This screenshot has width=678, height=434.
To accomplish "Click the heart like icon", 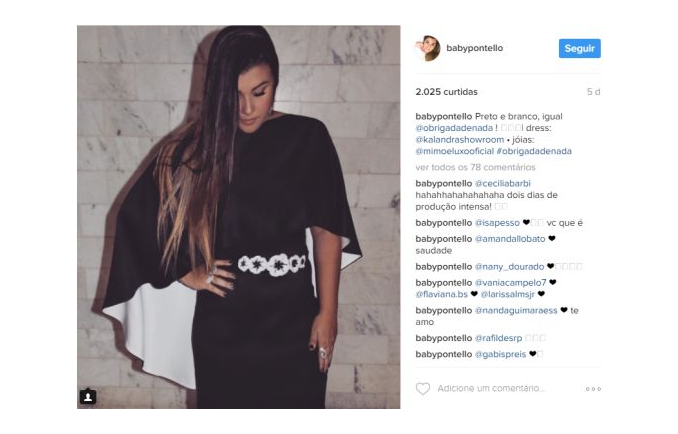I will (x=422, y=389).
